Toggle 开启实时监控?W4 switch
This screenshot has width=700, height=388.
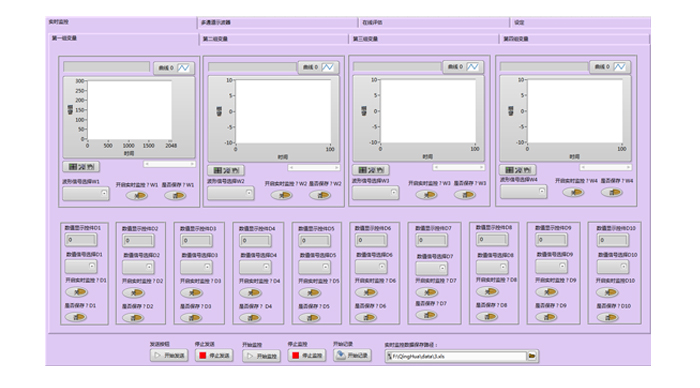point(573,192)
